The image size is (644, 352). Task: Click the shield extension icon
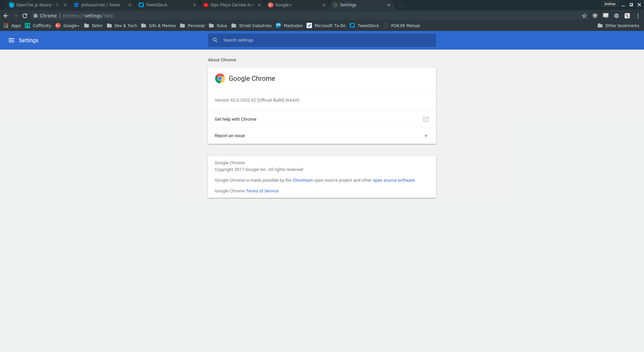pyautogui.click(x=595, y=16)
